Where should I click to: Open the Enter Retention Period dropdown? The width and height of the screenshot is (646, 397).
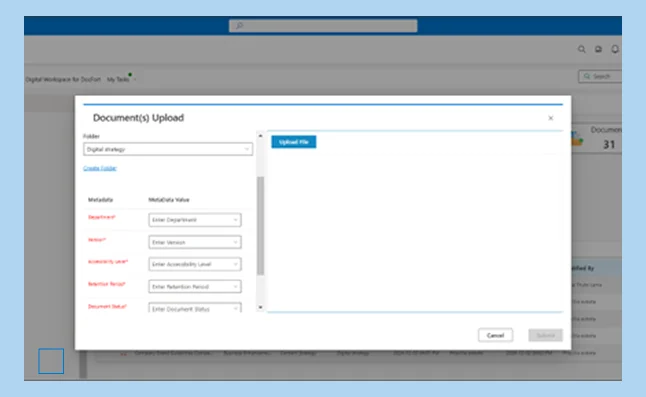(195, 287)
